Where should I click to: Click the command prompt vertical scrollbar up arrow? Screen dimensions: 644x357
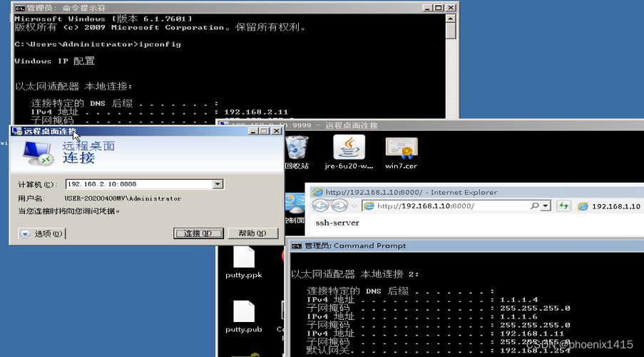451,19
